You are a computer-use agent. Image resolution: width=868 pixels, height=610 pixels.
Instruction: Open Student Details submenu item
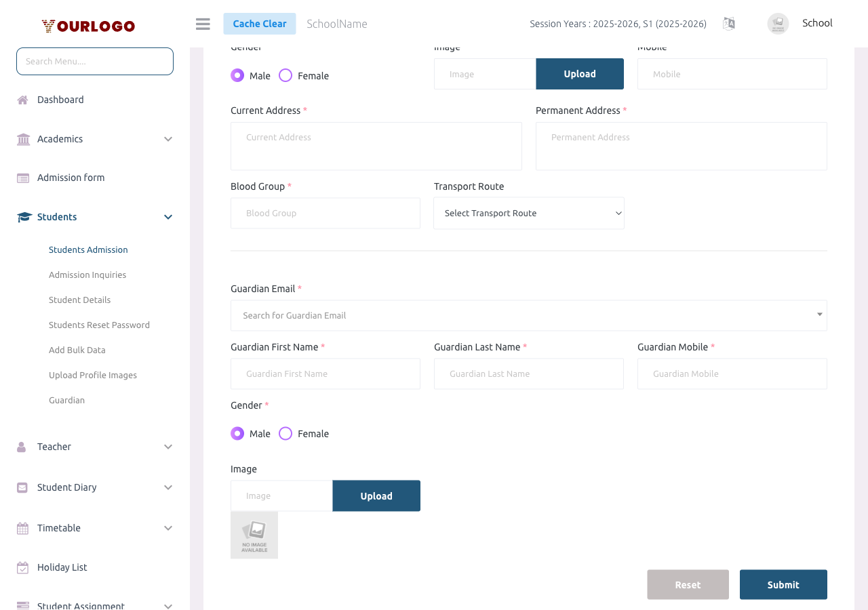point(79,300)
